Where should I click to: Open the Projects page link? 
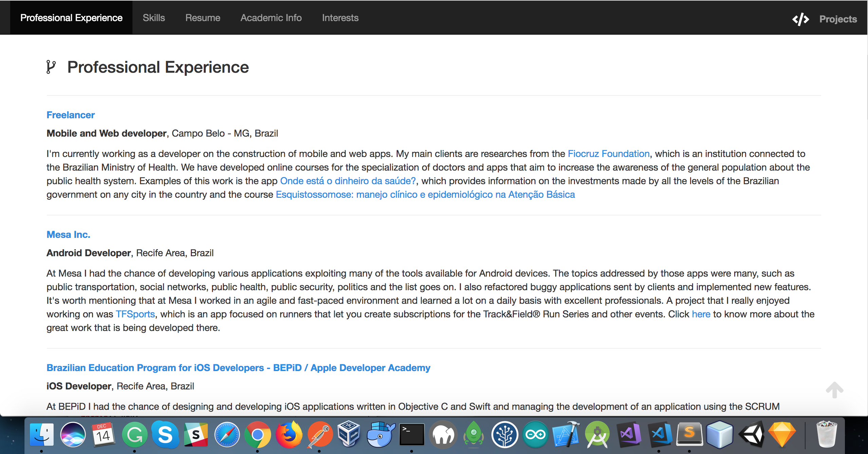[x=838, y=19]
